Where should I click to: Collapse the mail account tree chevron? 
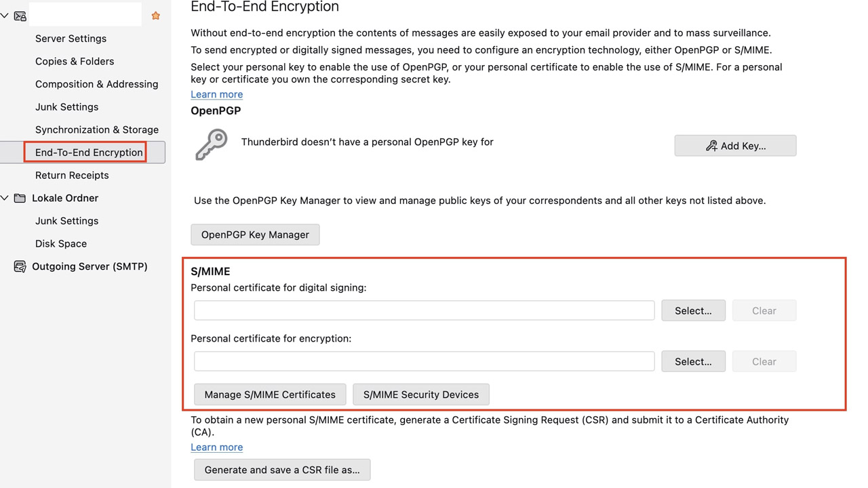(5, 16)
